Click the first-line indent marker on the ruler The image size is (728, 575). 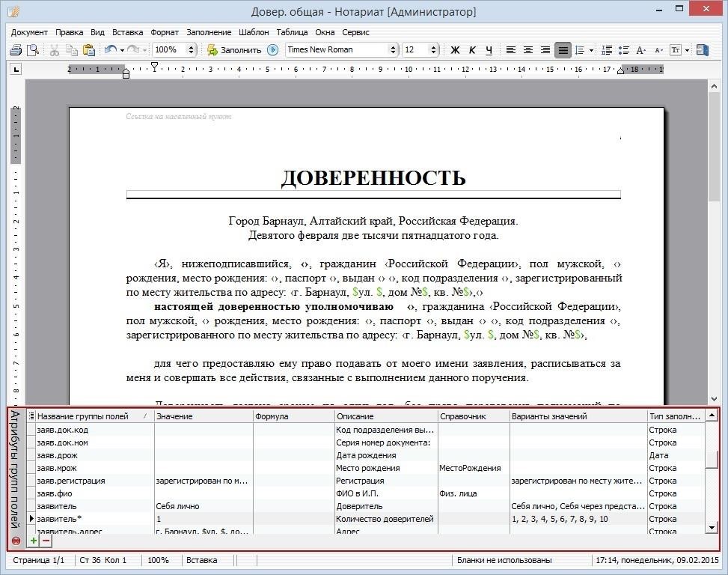click(155, 67)
